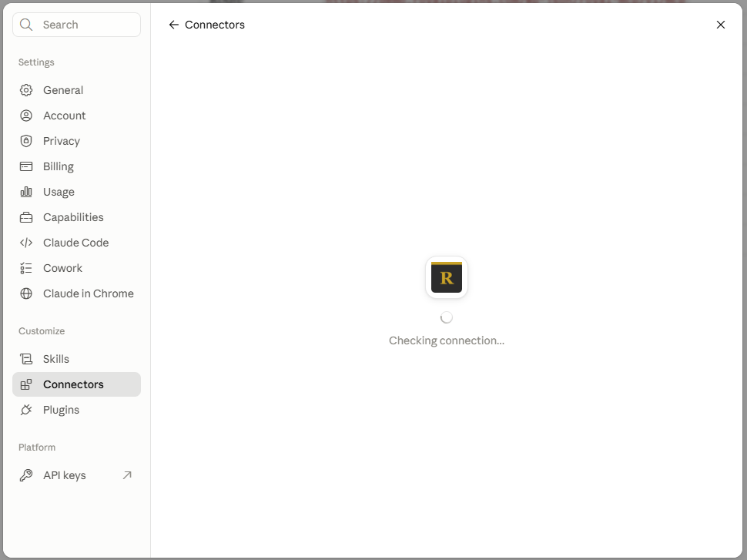Click the Account person icon
This screenshot has width=747, height=560.
(x=26, y=116)
